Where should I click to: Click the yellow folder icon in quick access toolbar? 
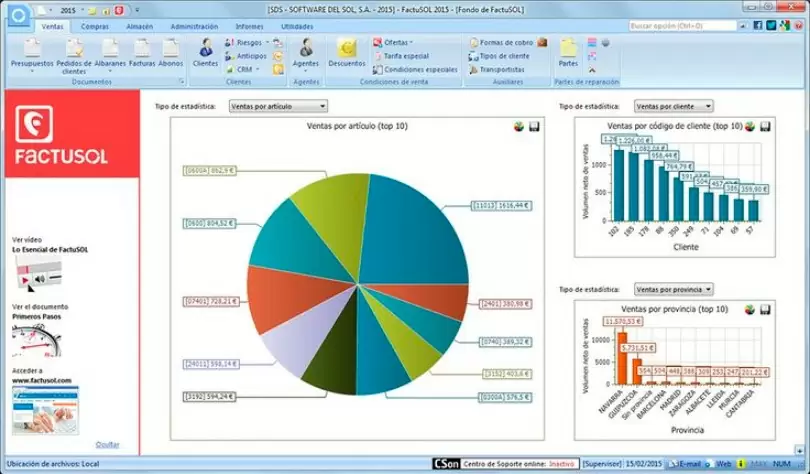click(x=93, y=10)
